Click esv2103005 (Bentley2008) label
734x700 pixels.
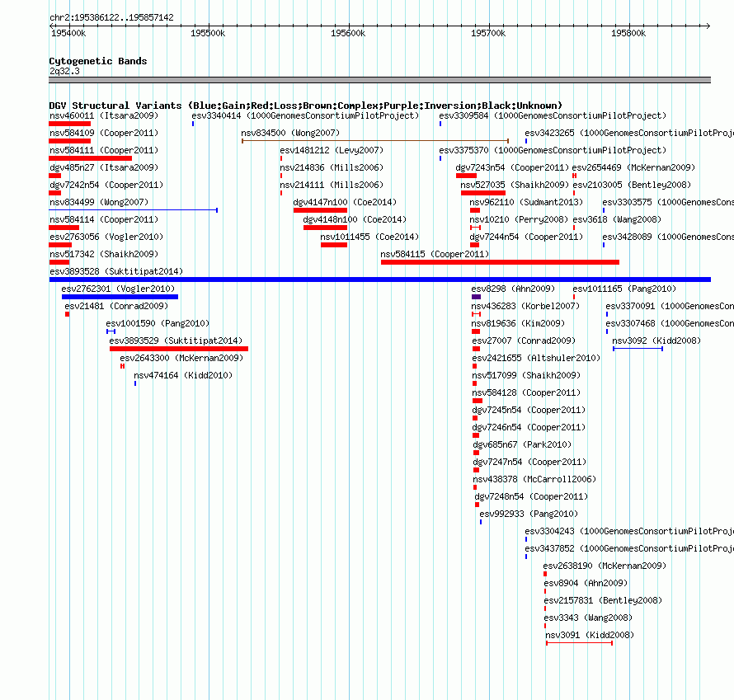pos(632,185)
